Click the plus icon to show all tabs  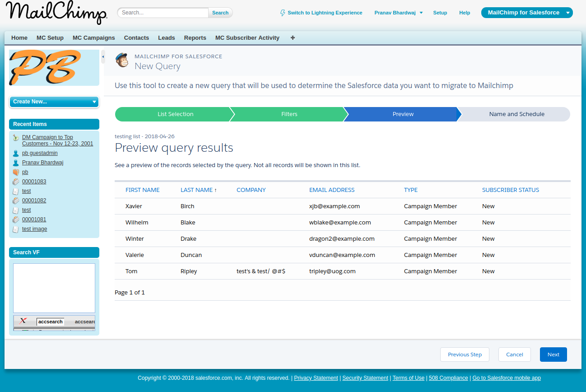[293, 38]
